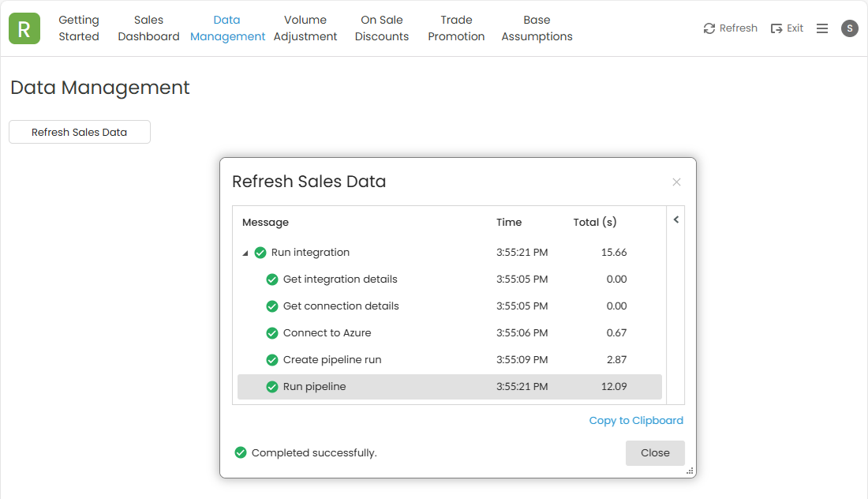Click the Refresh Sales Data button
The width and height of the screenshot is (868, 499).
point(80,133)
